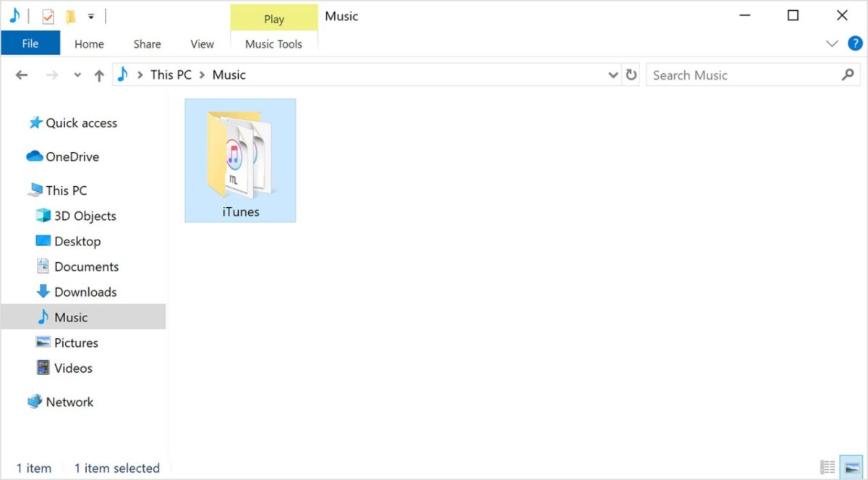Viewport: 868px width, 480px height.
Task: Select Quick access in the navigation pane
Action: click(x=72, y=123)
